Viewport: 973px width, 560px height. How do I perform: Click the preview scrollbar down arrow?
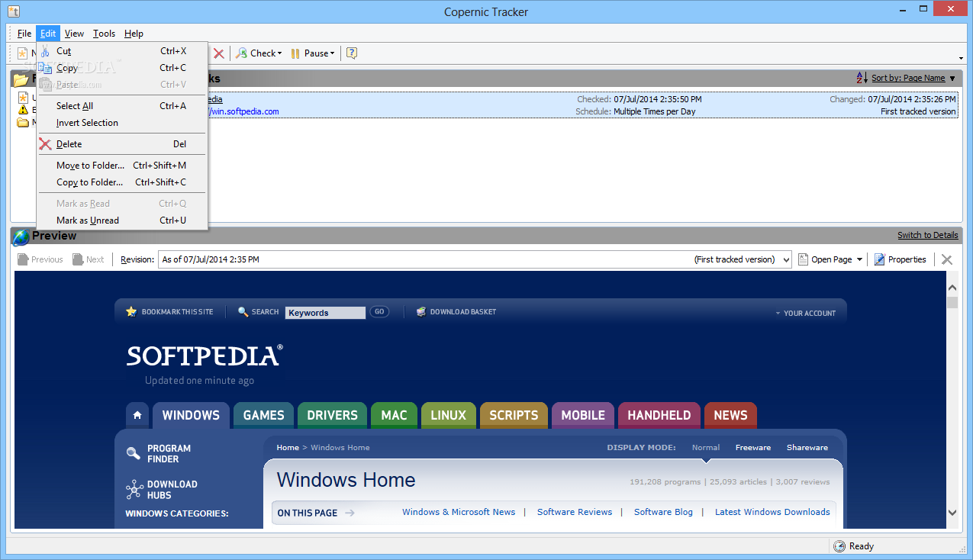(x=952, y=513)
